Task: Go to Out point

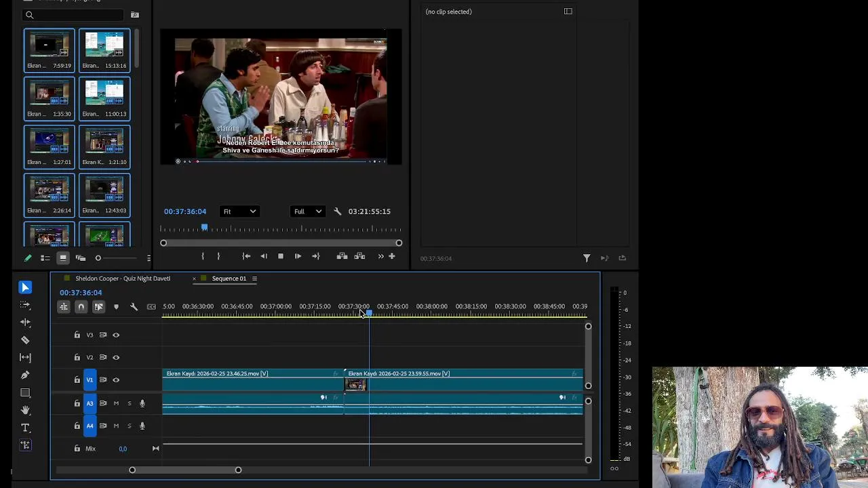Action: click(315, 256)
